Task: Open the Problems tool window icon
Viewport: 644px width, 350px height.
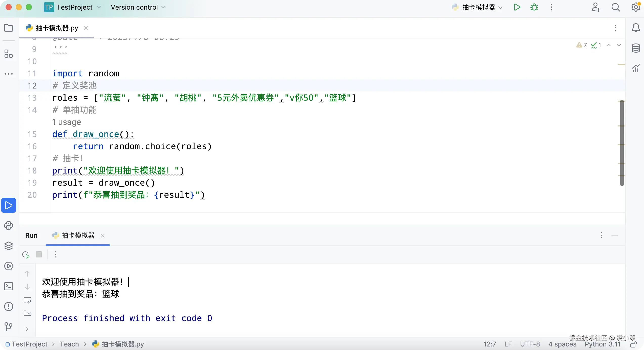Action: coord(9,307)
